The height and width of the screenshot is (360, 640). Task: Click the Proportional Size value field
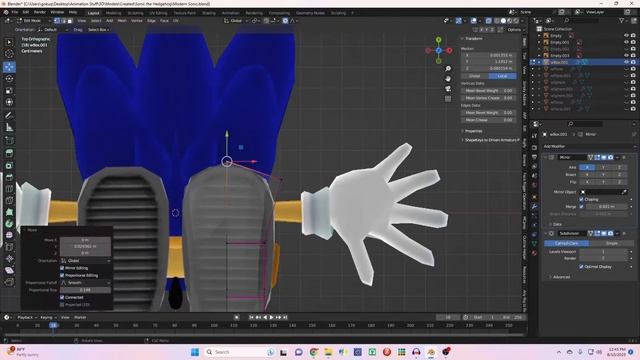point(85,290)
